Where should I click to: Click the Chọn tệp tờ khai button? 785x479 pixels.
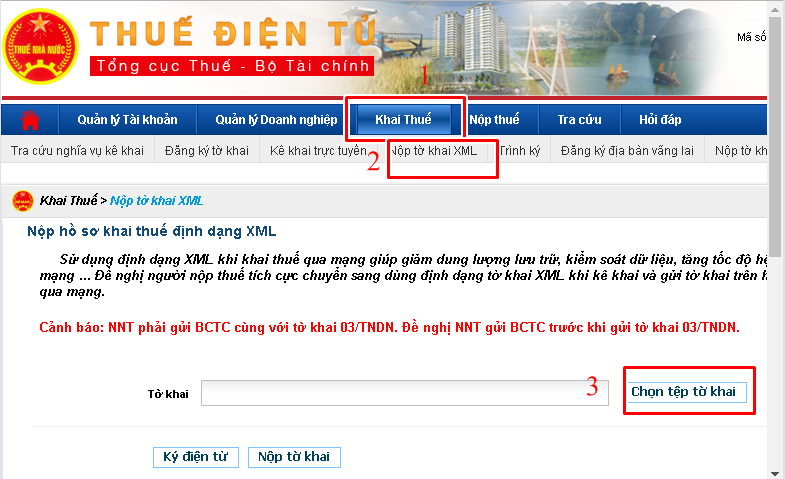(683, 391)
